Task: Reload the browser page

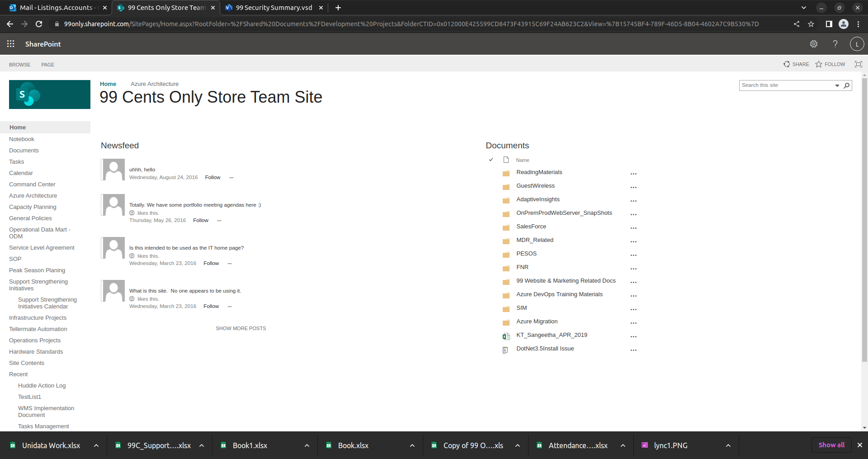Action: [39, 24]
